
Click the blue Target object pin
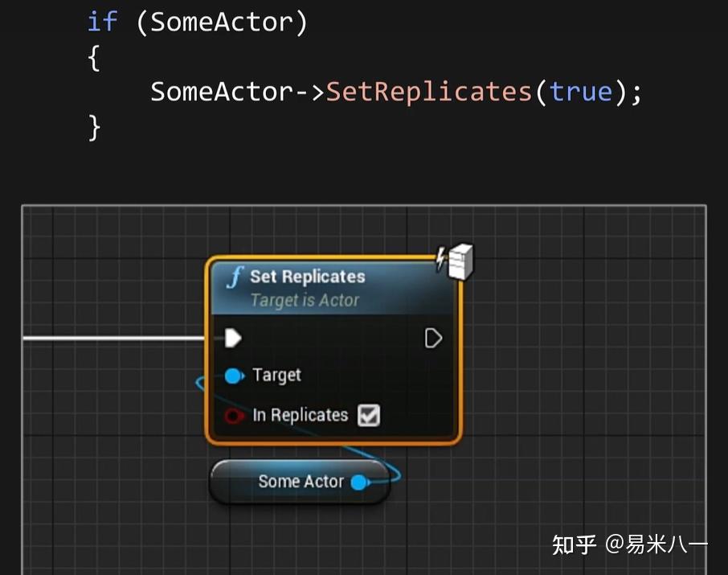pyautogui.click(x=234, y=376)
